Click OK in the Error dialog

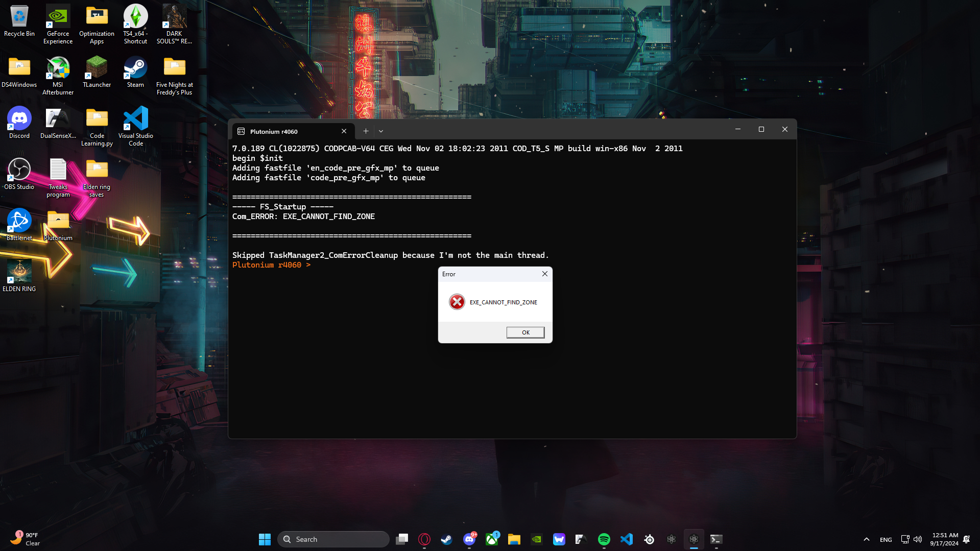[525, 332]
